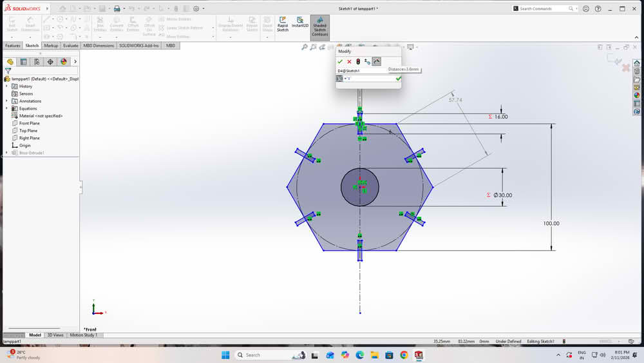The image size is (644, 363).
Task: Expand the Boss-Extrude1 feature node
Action: pyautogui.click(x=6, y=153)
